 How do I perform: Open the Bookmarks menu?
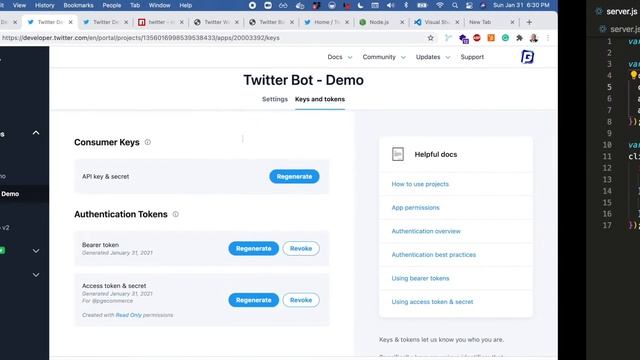point(78,5)
